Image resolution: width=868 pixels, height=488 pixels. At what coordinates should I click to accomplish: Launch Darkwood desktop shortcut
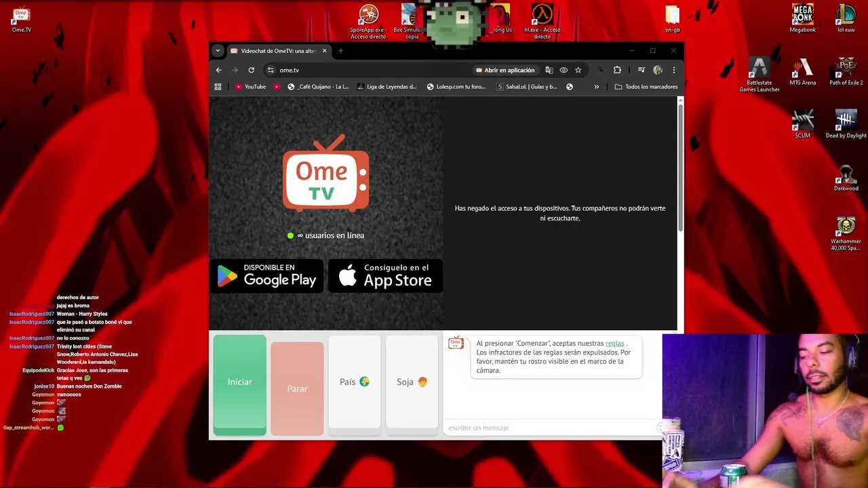846,178
